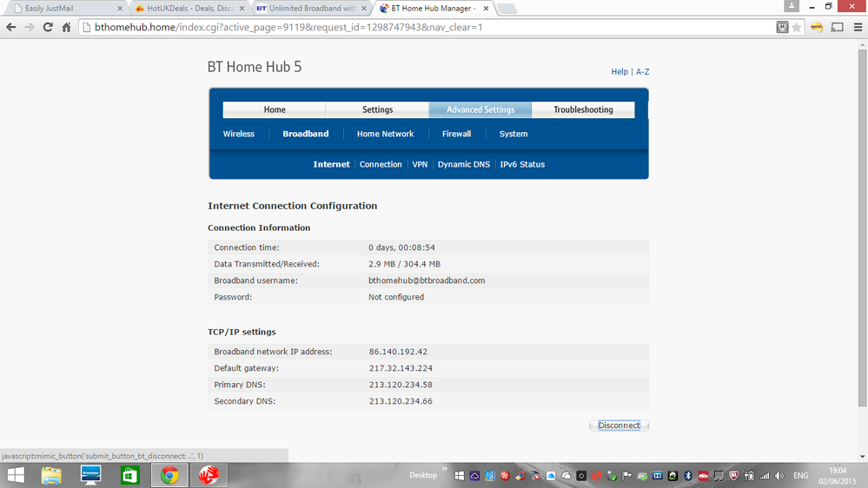
Task: Select the Internet broadband page link
Action: tap(331, 164)
